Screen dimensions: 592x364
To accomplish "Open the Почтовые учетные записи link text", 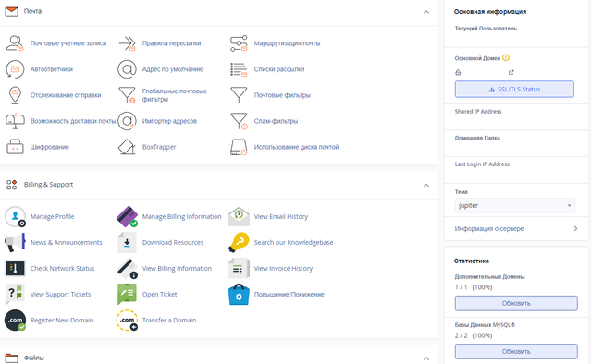I will tap(68, 43).
